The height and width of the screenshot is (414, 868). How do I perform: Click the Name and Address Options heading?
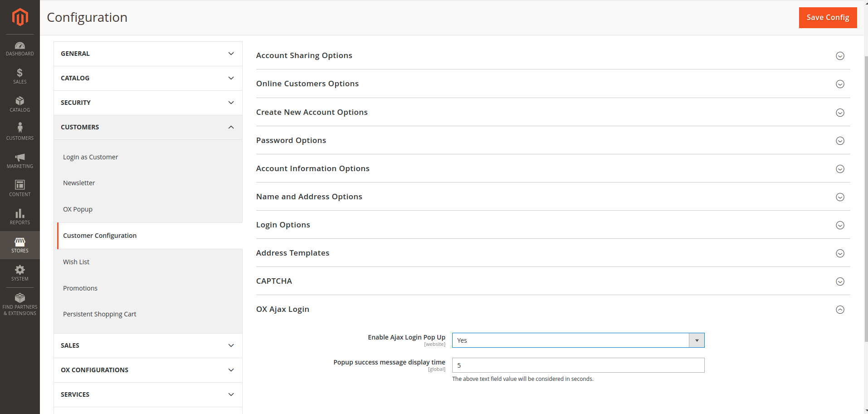309,197
